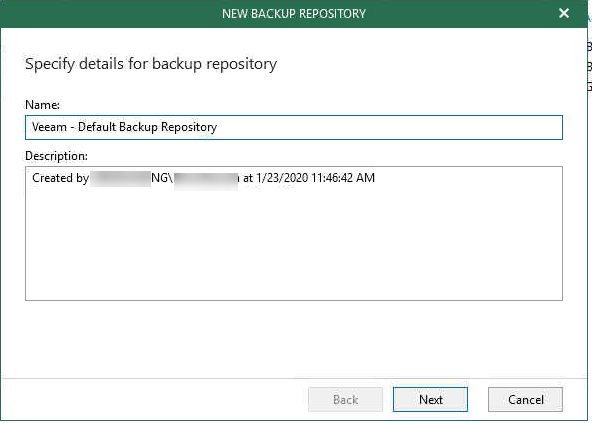The width and height of the screenshot is (592, 423).
Task: Click the 'NEW BACKUP REPOSITORY' title text
Action: pos(294,14)
